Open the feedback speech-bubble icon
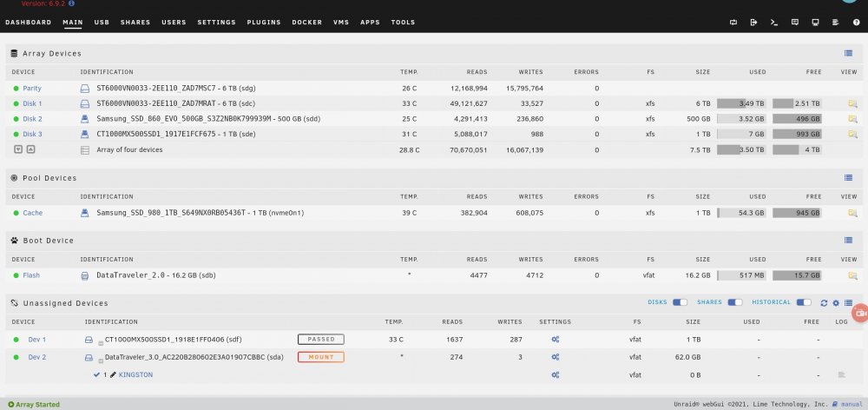 click(795, 23)
